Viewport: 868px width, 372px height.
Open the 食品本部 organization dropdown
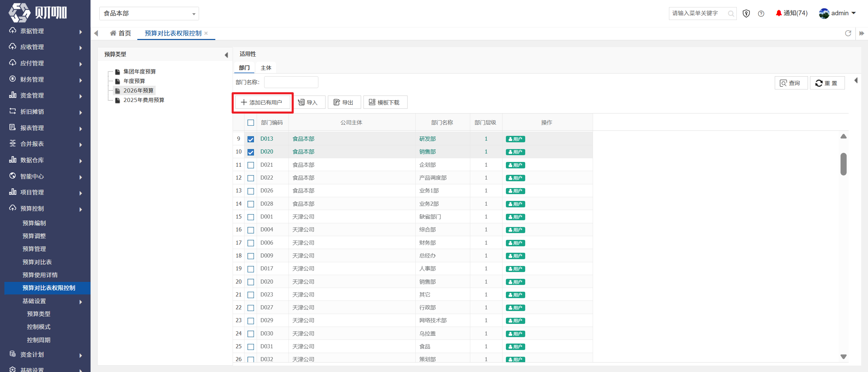(x=149, y=14)
